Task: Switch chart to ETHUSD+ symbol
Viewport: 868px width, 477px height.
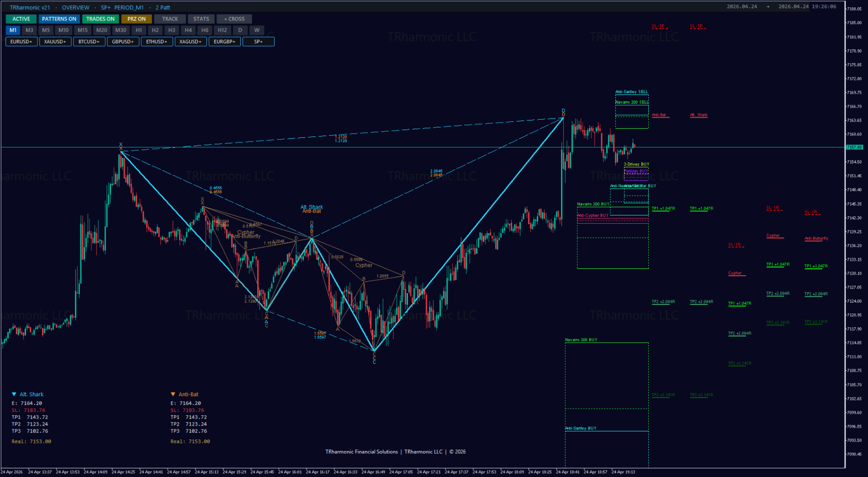Action: click(x=157, y=42)
